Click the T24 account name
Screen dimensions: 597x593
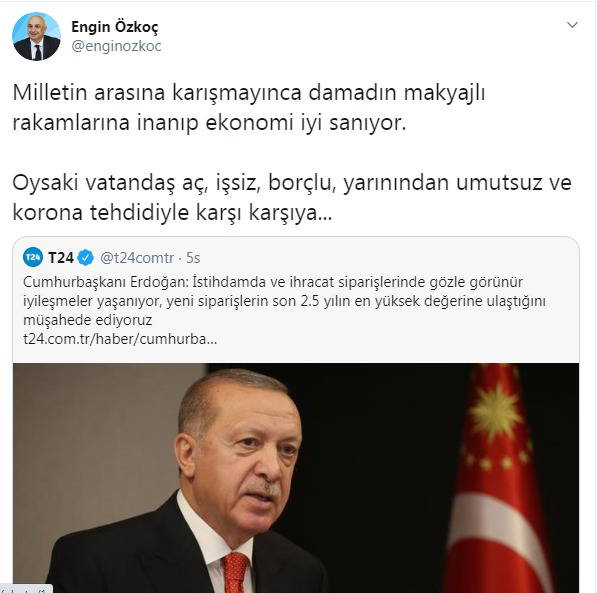point(61,258)
